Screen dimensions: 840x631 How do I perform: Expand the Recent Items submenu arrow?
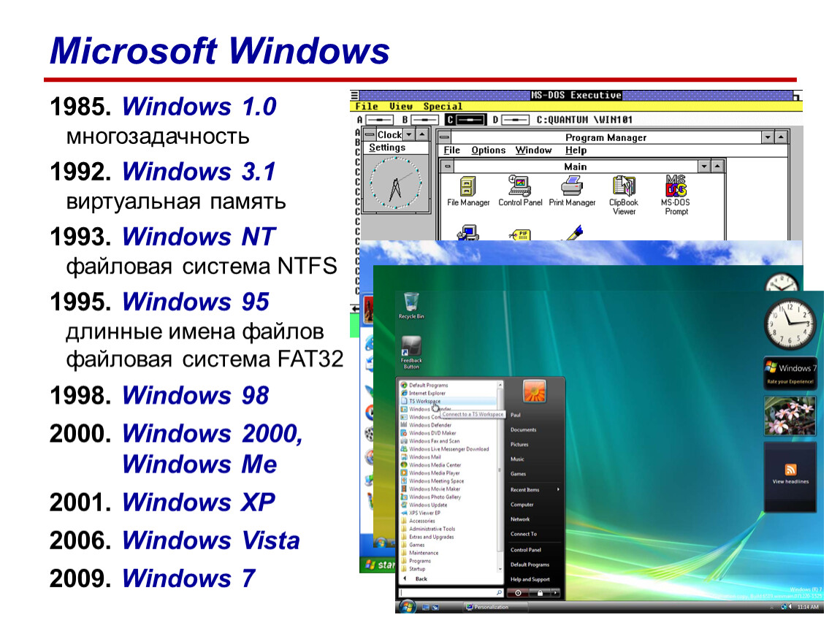(x=558, y=489)
